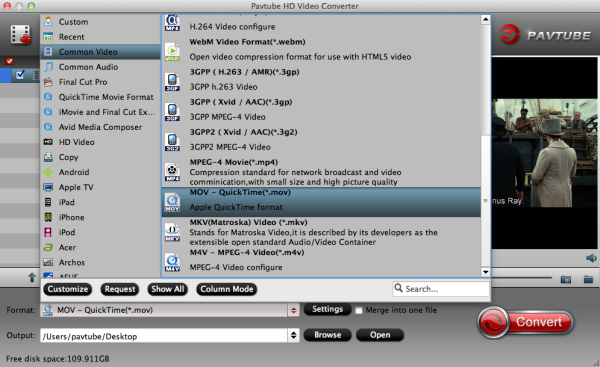The height and width of the screenshot is (367, 600).
Task: Click the MOV QuickTime format icon
Action: pos(172,202)
